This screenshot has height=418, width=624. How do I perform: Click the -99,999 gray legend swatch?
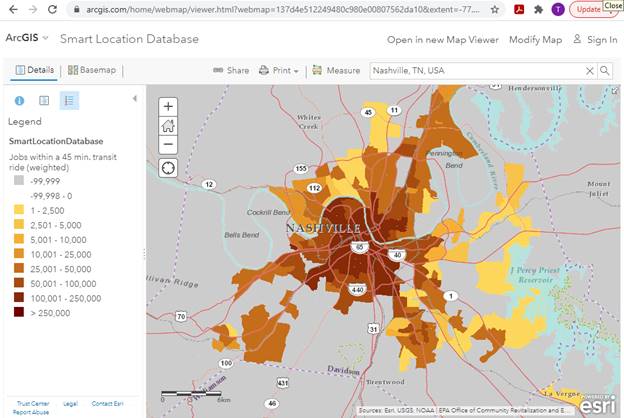point(19,180)
